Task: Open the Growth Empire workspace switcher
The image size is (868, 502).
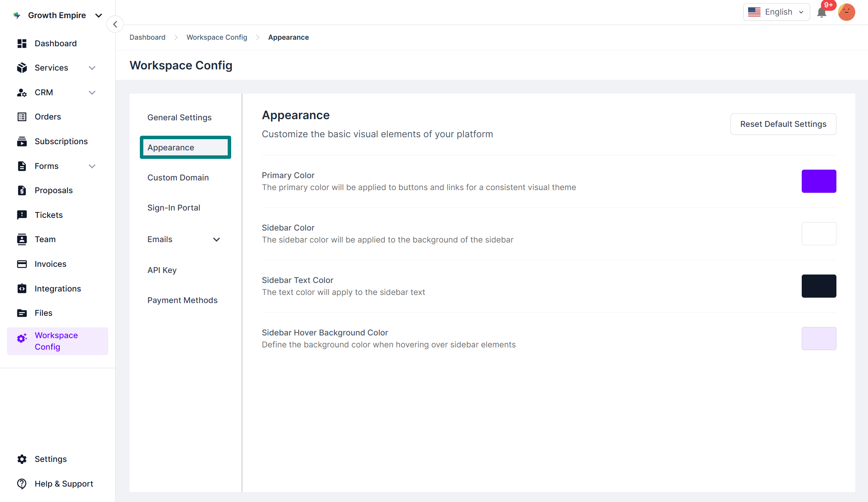Action: [x=58, y=15]
